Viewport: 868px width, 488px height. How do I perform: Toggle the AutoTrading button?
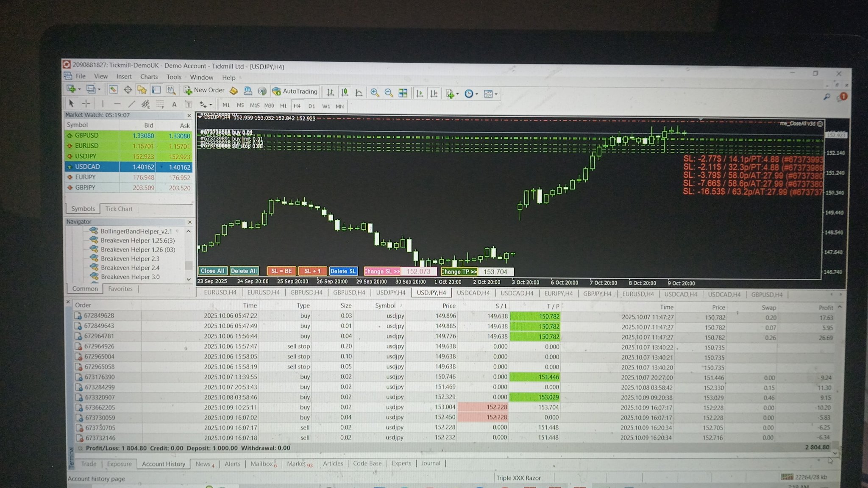tap(295, 91)
